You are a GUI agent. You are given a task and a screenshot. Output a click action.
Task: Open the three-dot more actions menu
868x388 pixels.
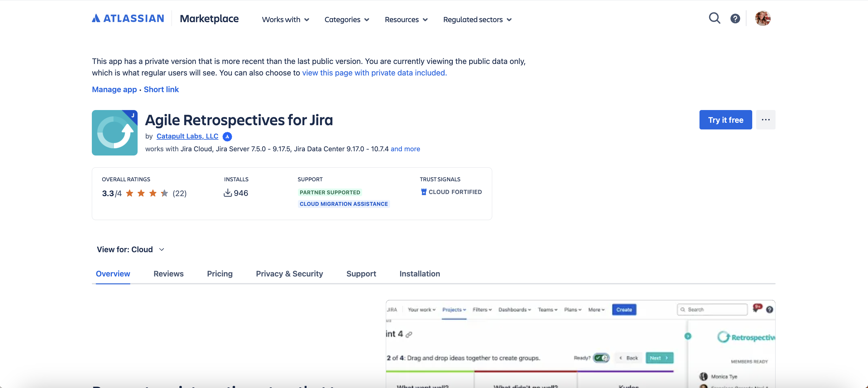click(765, 120)
